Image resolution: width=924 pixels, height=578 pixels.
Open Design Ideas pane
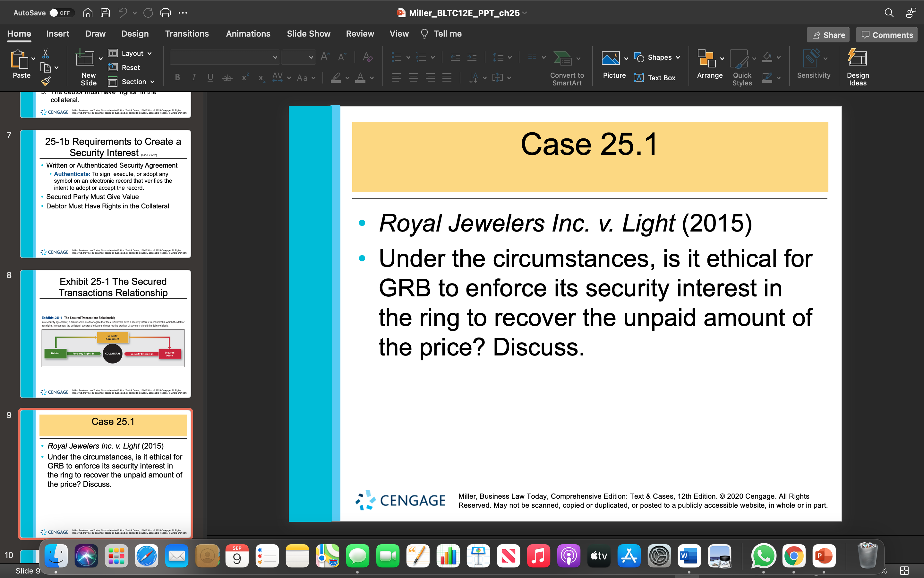[858, 67]
